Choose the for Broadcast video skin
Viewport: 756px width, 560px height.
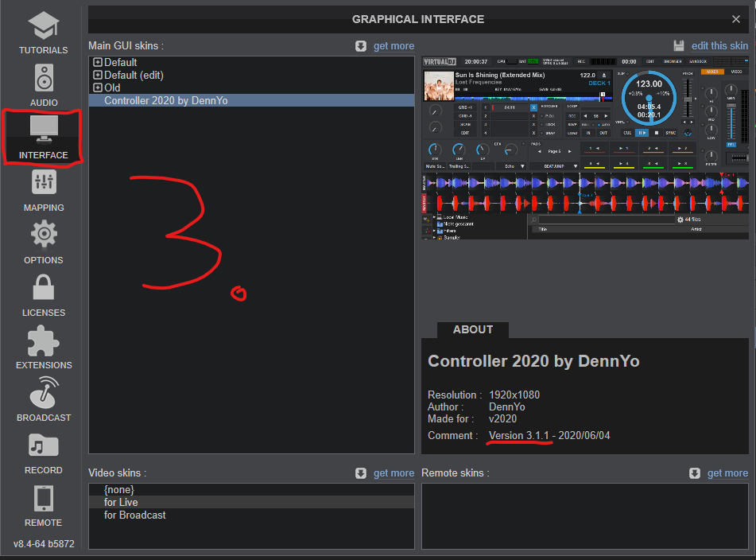251,515
